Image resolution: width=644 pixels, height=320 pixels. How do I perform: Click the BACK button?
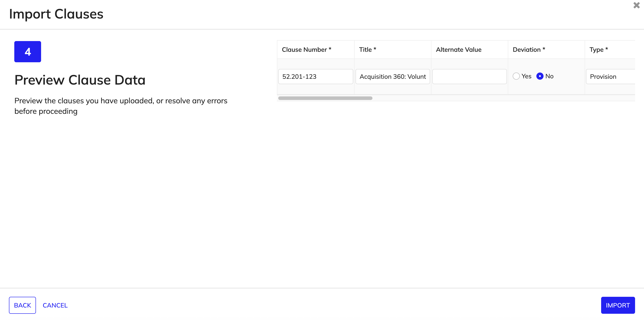23,305
